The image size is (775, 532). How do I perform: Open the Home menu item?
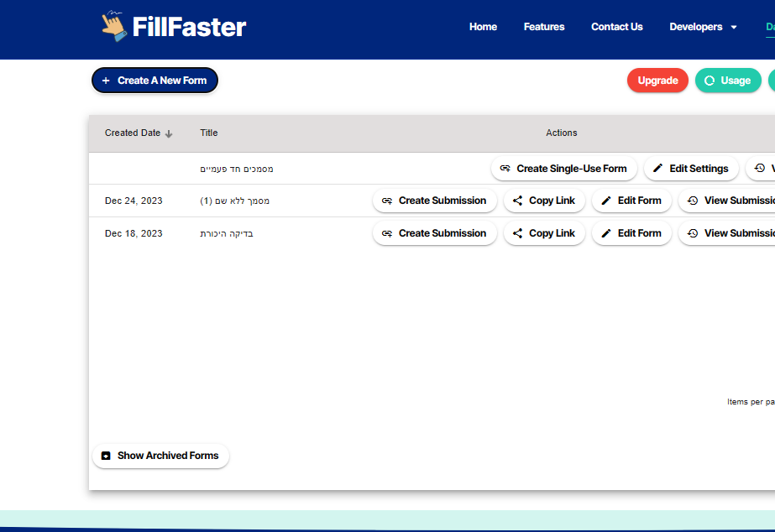(x=483, y=27)
